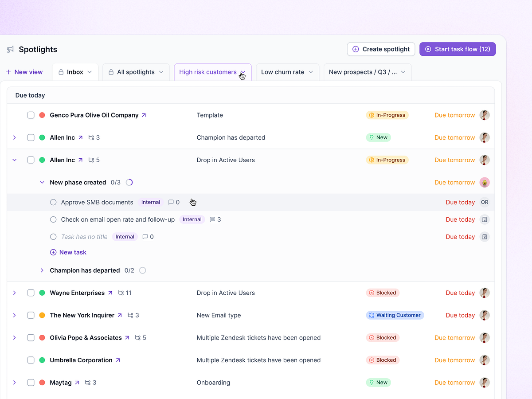This screenshot has height=399, width=532.
Task: Open Maytag via its external link arrow
Action: click(77, 382)
